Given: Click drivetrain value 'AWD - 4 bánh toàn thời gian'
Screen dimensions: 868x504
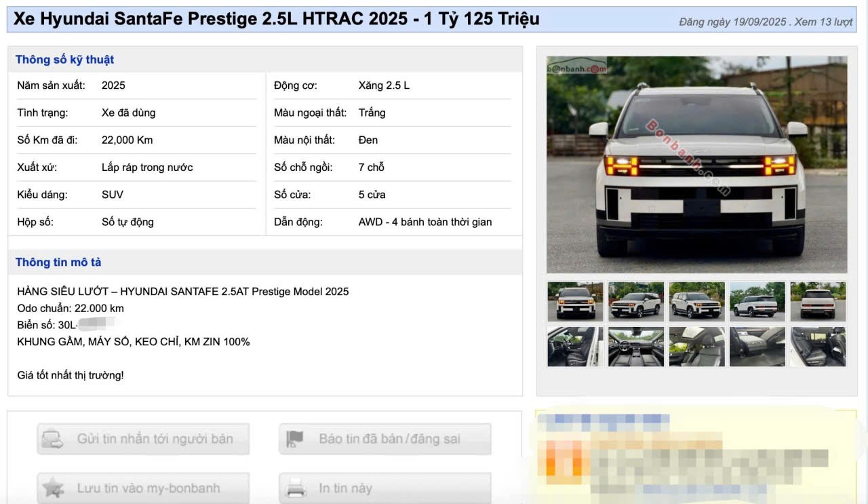Looking at the screenshot, I should coord(425,222).
